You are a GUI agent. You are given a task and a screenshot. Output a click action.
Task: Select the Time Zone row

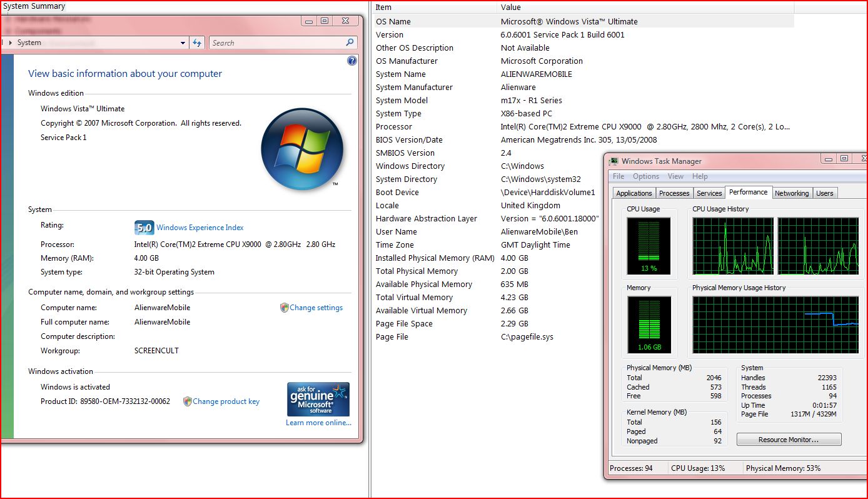click(x=488, y=244)
